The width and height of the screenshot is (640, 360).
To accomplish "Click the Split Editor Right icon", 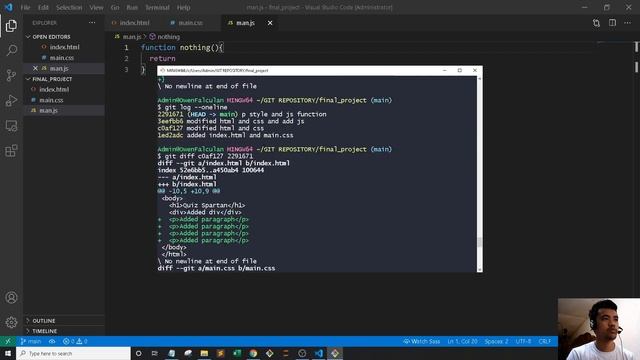I will pos(612,23).
